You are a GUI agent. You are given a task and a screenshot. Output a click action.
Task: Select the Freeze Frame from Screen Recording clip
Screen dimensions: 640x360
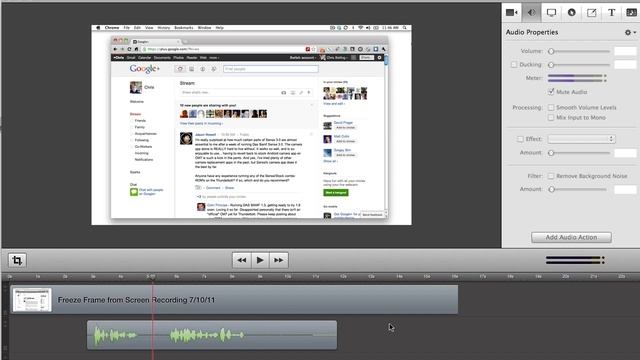(x=234, y=300)
